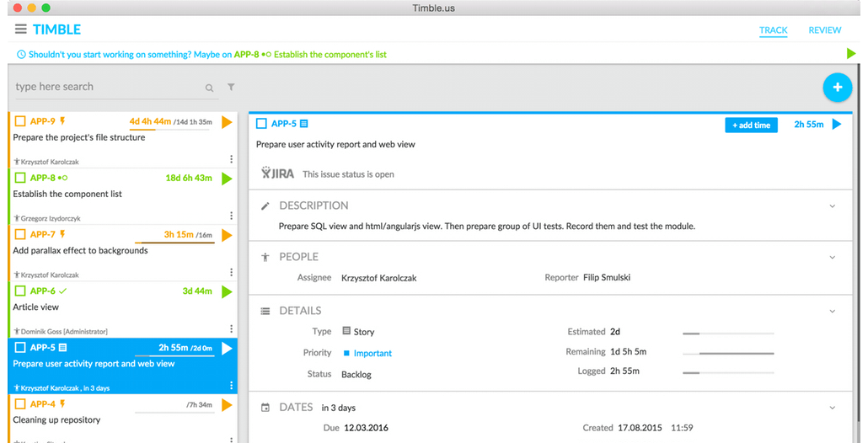The height and width of the screenshot is (443, 868).
Task: Start timer for APP-9 task
Action: 227,122
